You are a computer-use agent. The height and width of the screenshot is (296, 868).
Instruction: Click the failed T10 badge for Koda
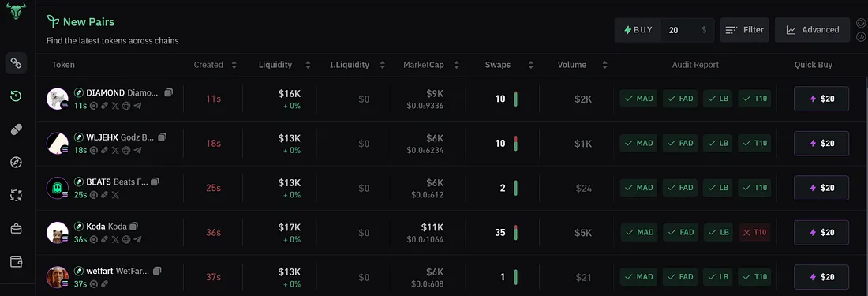754,232
